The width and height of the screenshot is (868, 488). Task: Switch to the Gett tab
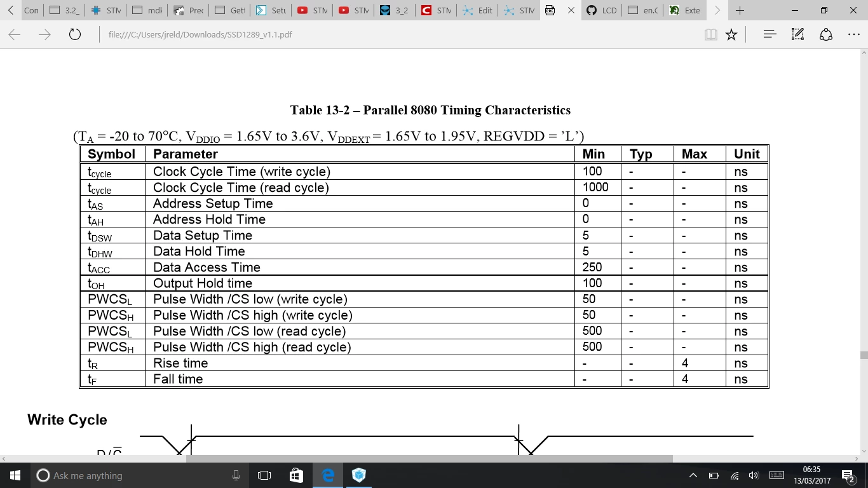tap(230, 10)
